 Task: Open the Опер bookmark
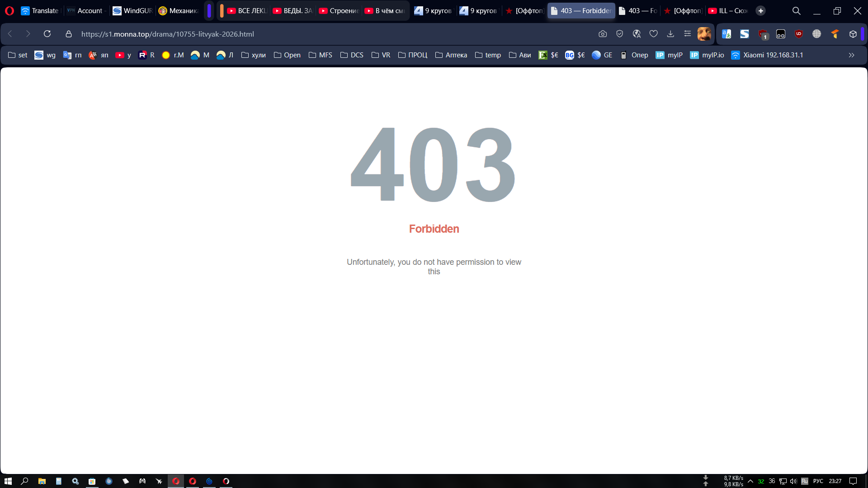pos(634,55)
